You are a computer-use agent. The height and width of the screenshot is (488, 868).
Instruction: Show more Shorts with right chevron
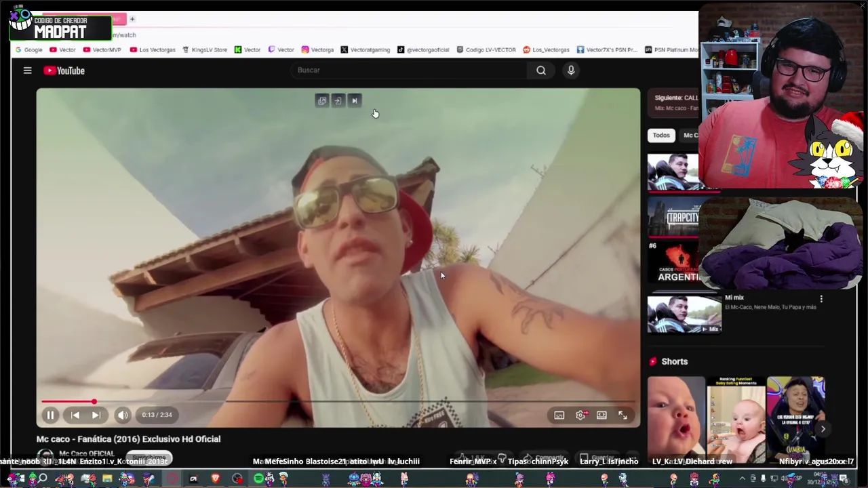click(x=823, y=428)
